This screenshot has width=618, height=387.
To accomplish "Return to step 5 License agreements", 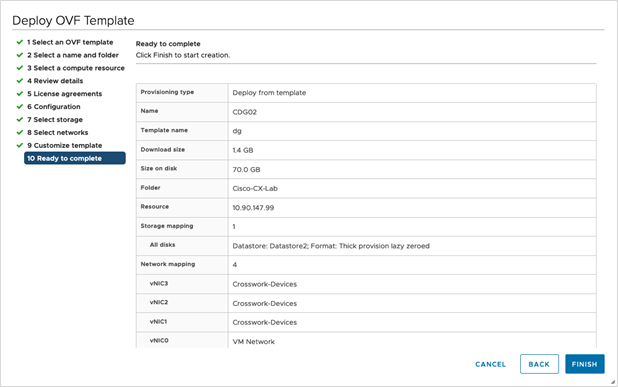I will point(65,94).
